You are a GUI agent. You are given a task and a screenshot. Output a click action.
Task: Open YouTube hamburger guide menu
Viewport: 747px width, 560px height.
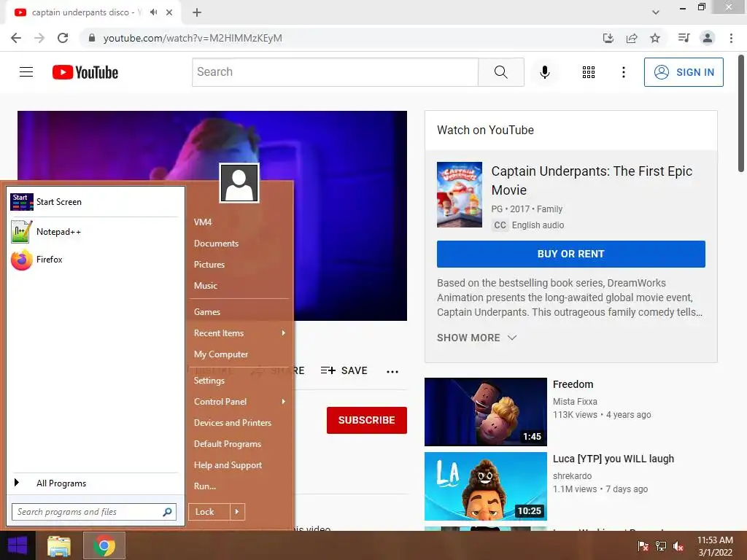click(x=26, y=72)
